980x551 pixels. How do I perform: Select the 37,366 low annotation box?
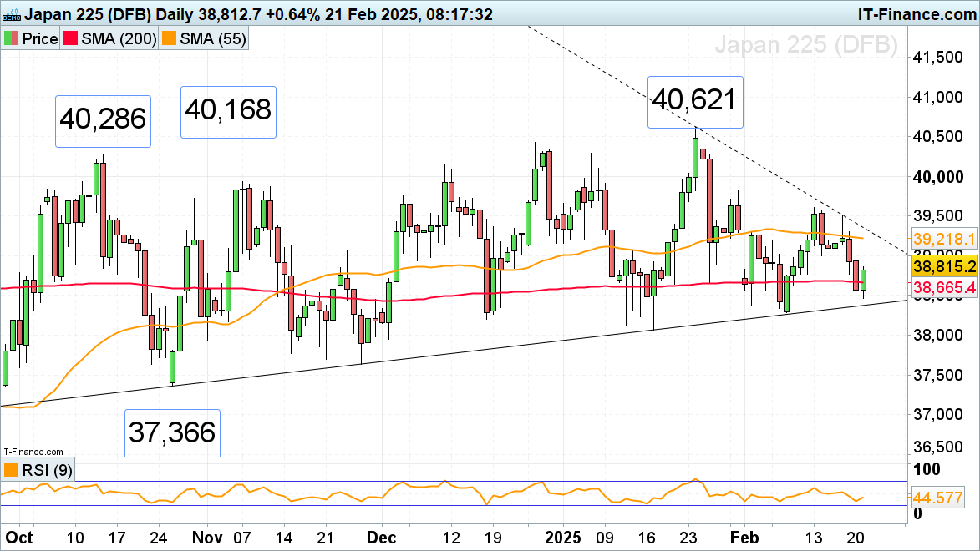[x=172, y=432]
